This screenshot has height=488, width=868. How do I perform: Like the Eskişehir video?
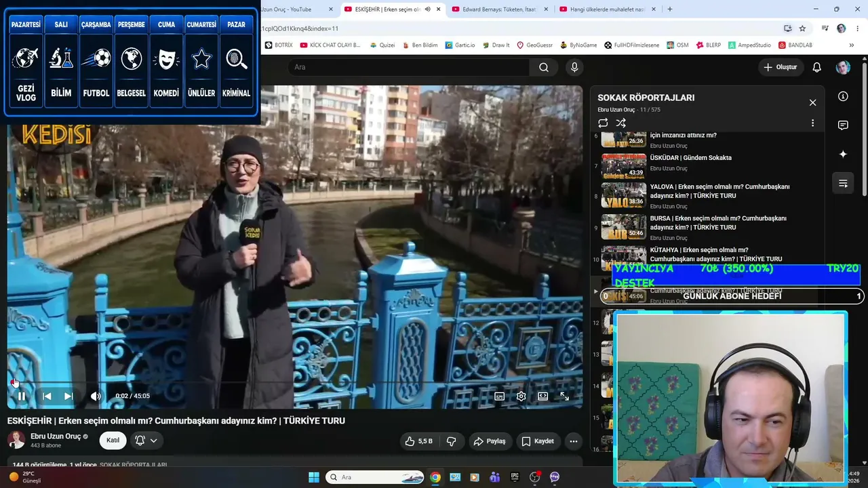[x=418, y=441]
